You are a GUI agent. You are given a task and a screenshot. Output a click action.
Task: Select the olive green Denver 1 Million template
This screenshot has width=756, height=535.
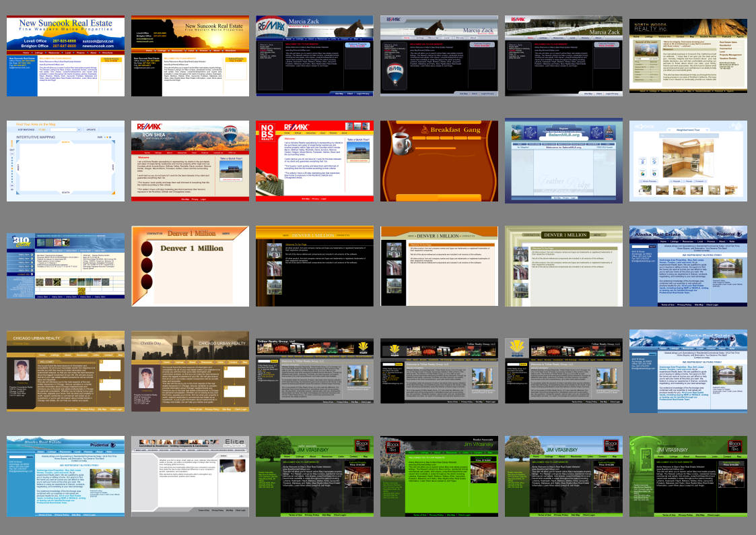pos(563,266)
